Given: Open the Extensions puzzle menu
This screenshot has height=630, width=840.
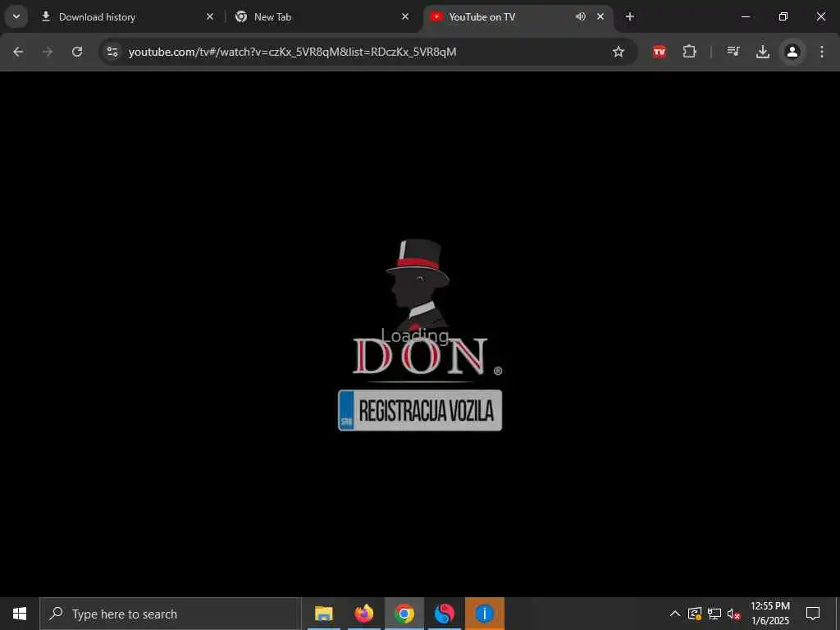Looking at the screenshot, I should click(689, 52).
